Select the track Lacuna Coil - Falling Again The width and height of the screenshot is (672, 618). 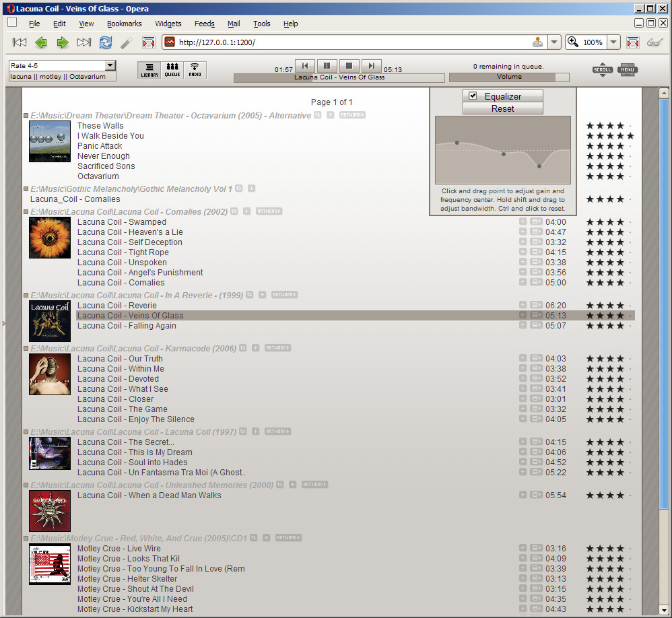127,326
